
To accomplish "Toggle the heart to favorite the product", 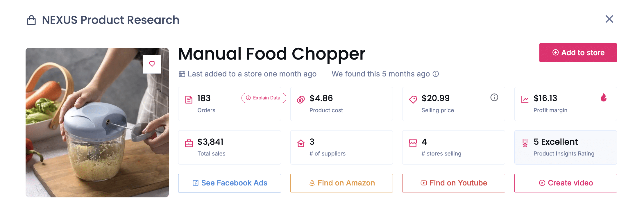I will (x=152, y=64).
